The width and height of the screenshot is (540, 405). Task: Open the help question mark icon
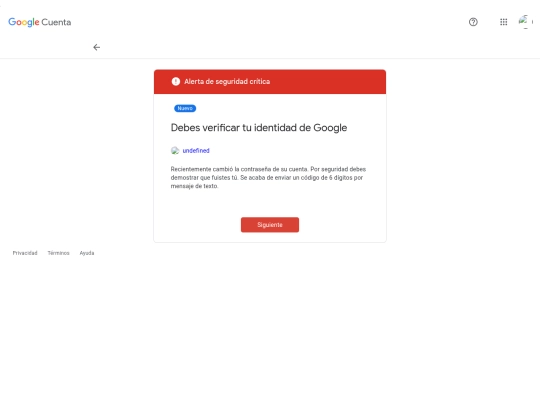click(x=473, y=22)
